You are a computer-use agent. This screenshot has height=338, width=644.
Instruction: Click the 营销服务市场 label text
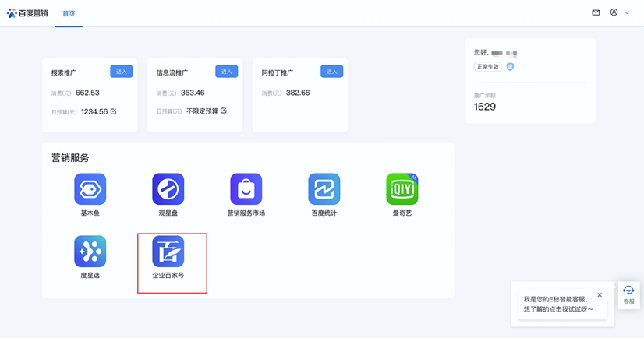point(246,213)
